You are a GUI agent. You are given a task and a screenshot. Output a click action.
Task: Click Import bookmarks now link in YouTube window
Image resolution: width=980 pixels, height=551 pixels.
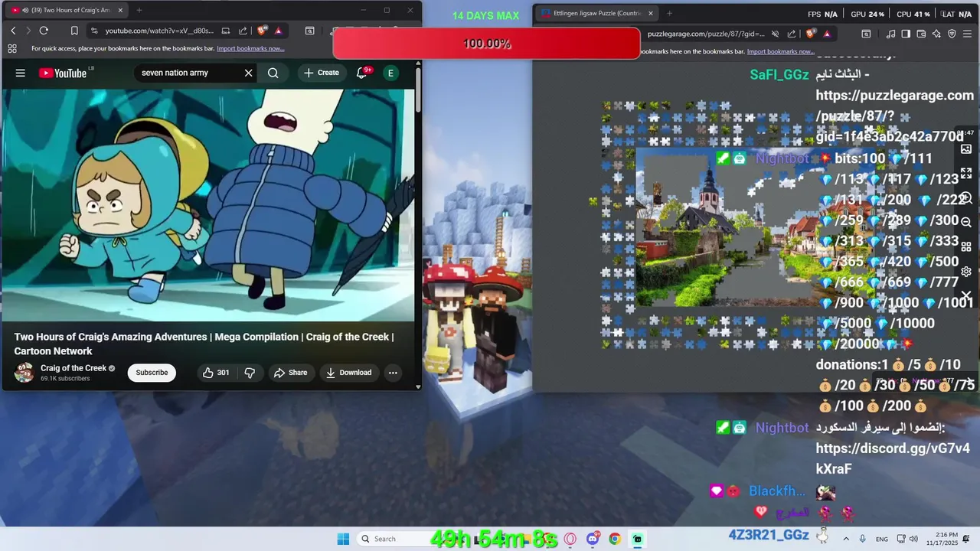coord(250,48)
